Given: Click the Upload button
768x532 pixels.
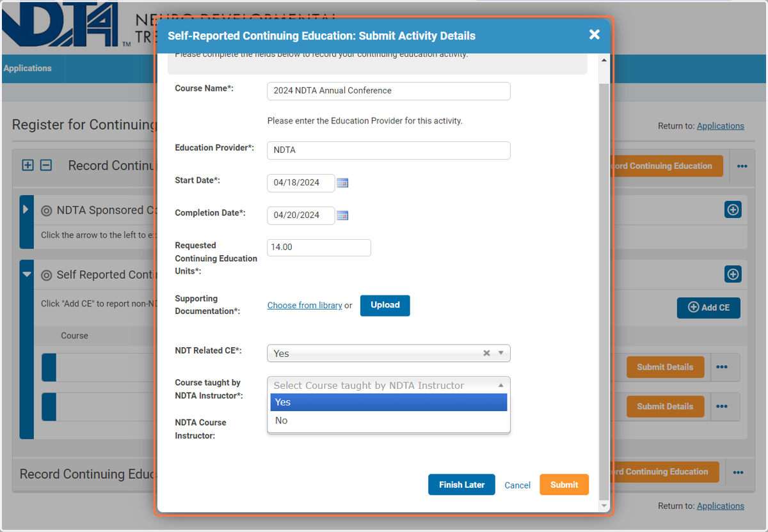Looking at the screenshot, I should point(385,306).
